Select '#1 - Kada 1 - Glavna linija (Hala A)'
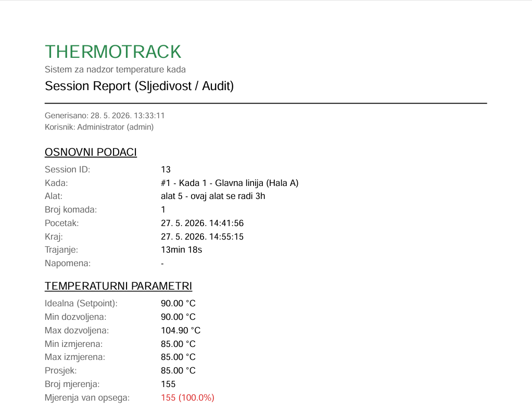 pos(230,183)
